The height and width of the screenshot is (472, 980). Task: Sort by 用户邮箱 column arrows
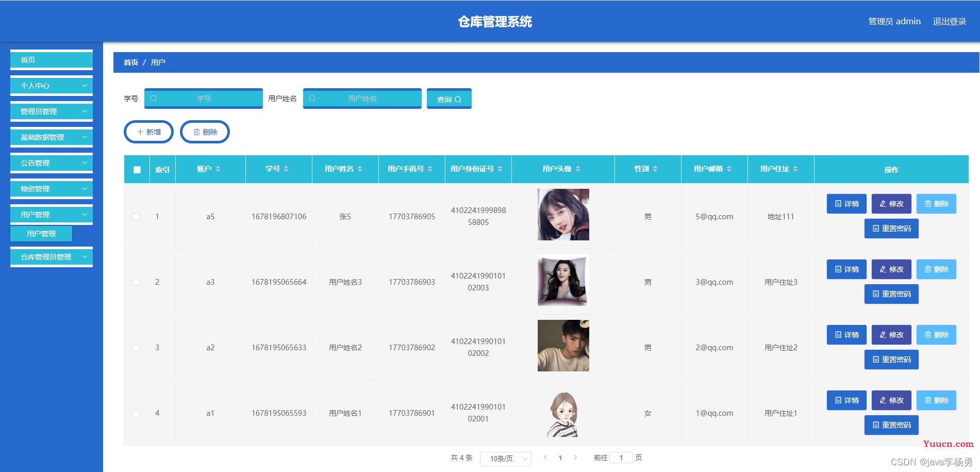tap(729, 169)
